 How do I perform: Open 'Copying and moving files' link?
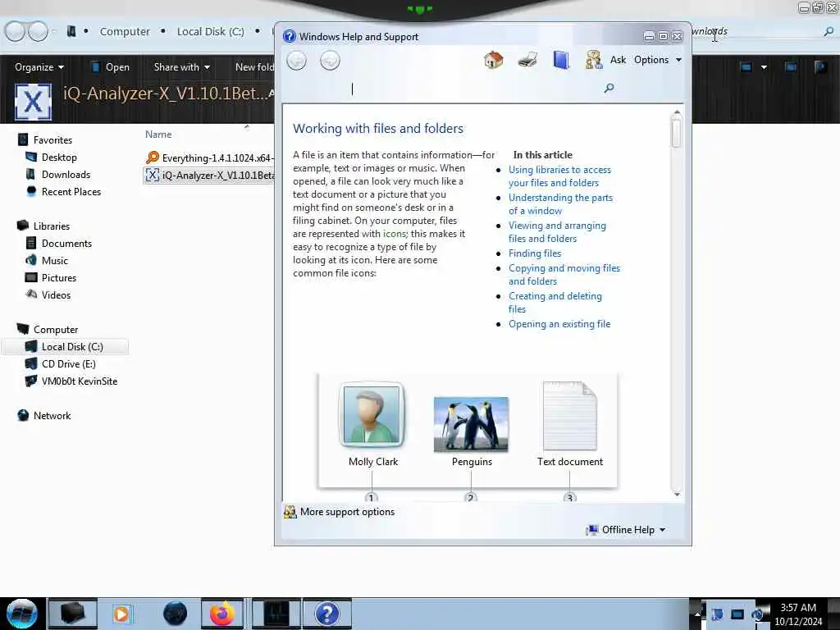coord(564,275)
